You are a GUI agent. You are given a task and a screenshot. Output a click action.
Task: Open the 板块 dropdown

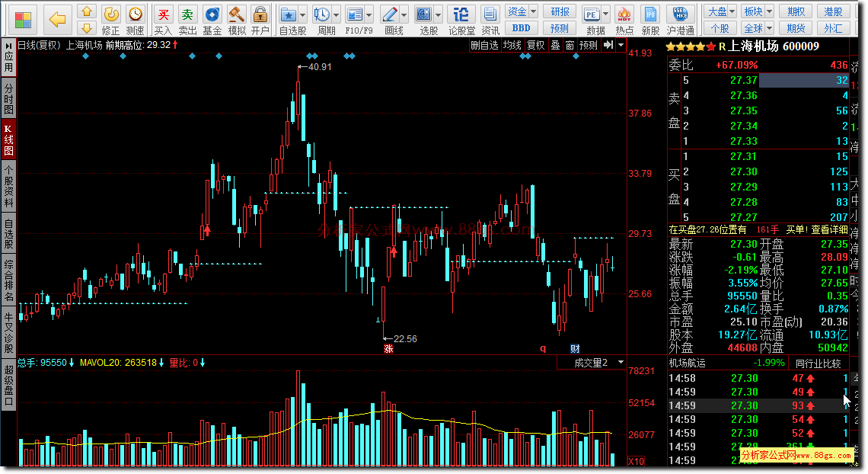coord(758,11)
